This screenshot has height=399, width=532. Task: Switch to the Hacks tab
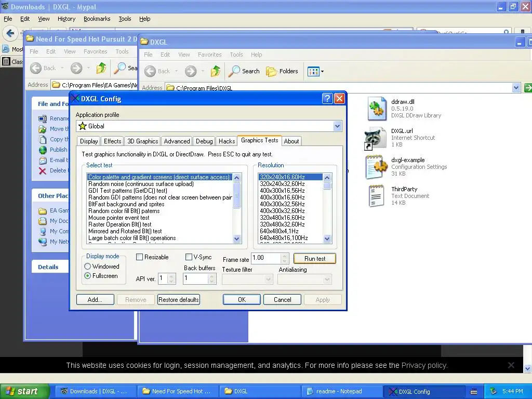[227, 141]
